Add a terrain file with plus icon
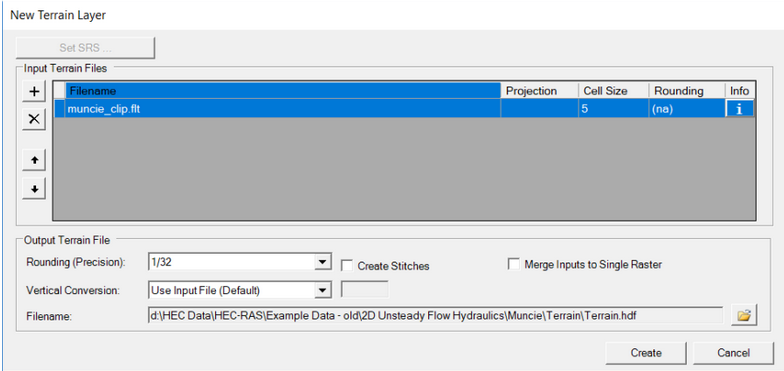This screenshot has height=371, width=784. click(x=34, y=91)
